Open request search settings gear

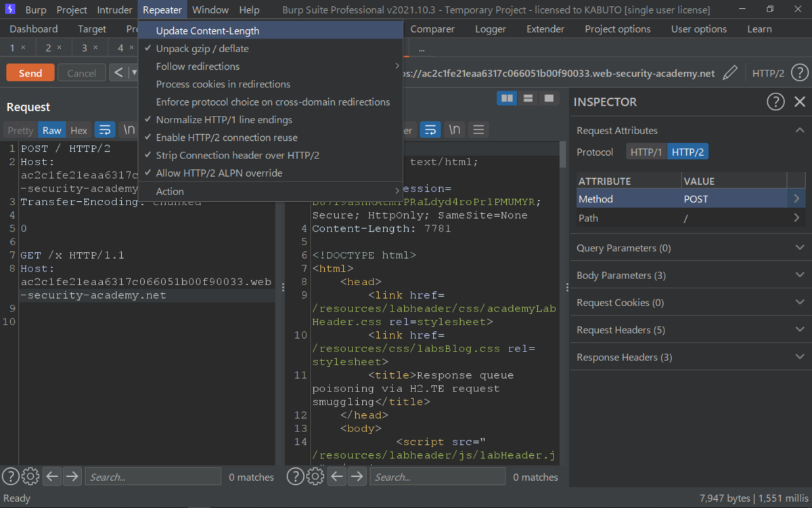pyautogui.click(x=30, y=477)
